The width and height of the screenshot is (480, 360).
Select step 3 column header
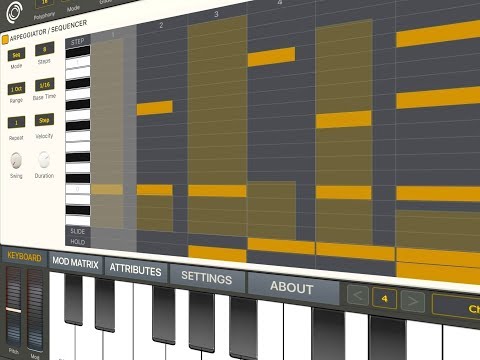pos(217,14)
